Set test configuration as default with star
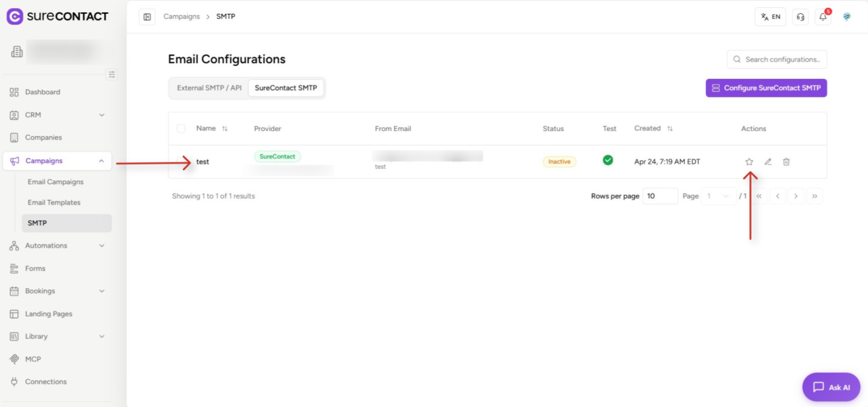 749,161
